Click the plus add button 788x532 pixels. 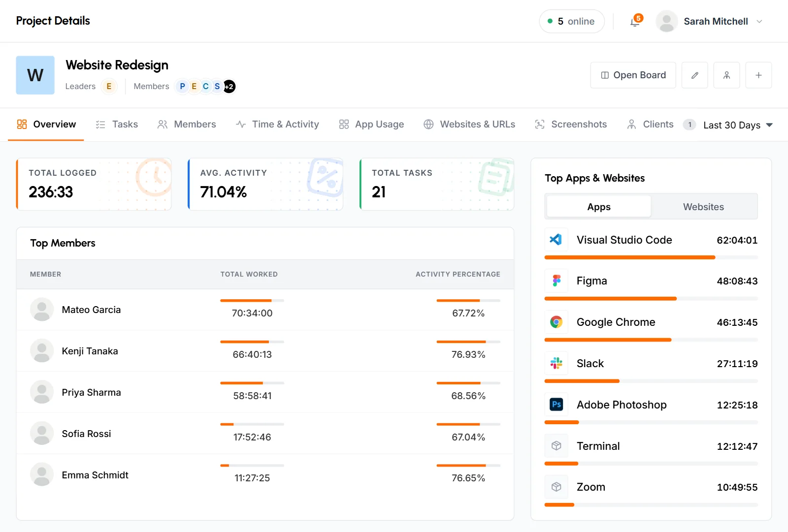[x=758, y=75]
